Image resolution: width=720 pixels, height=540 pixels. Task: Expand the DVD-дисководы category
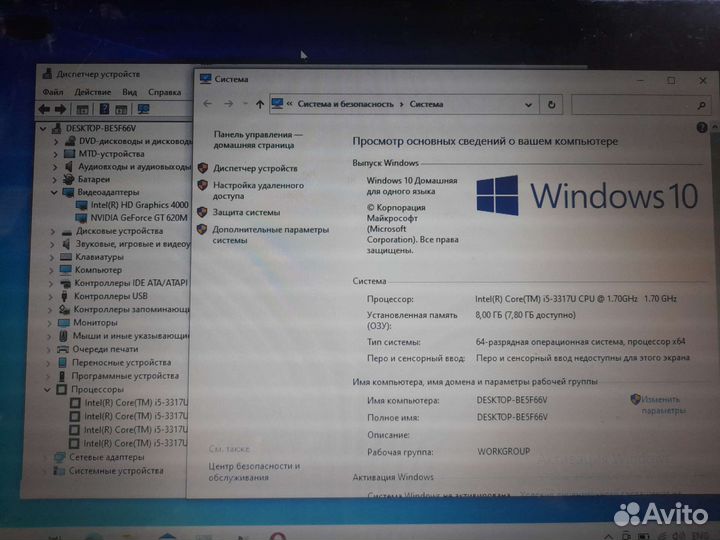(56, 141)
